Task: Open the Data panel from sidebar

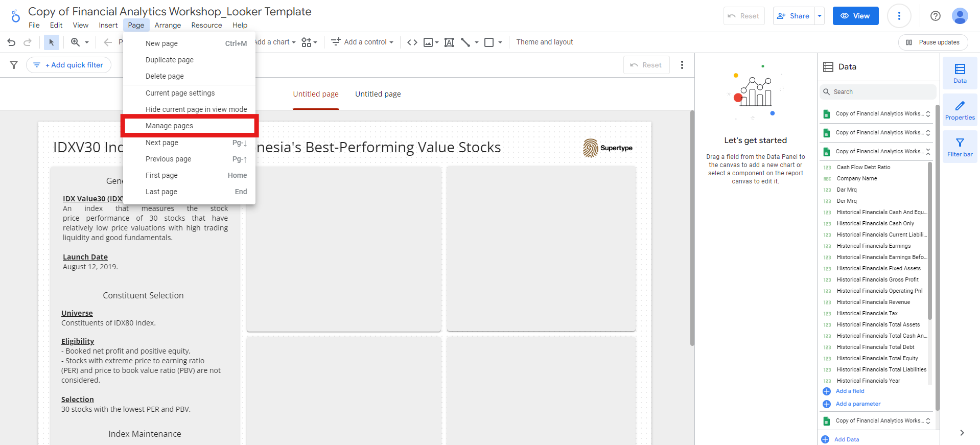Action: coord(960,74)
